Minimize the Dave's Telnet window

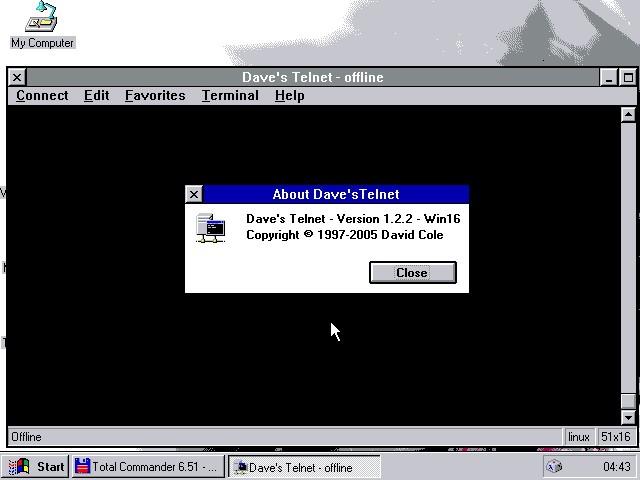609,77
